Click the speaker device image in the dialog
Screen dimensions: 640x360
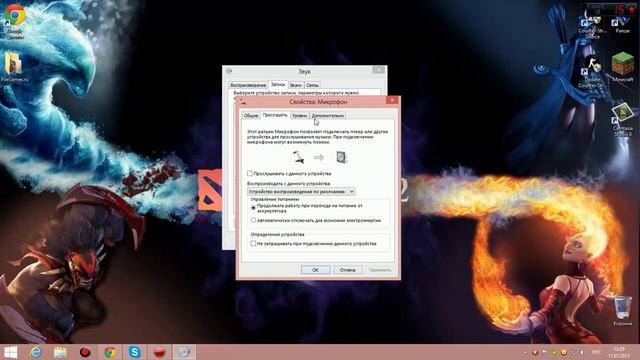pyautogui.click(x=341, y=157)
